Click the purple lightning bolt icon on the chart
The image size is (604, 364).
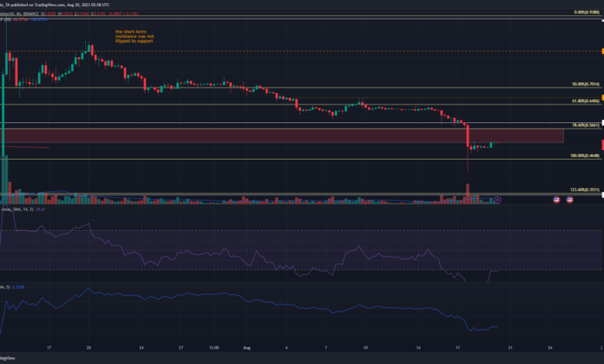[498, 200]
